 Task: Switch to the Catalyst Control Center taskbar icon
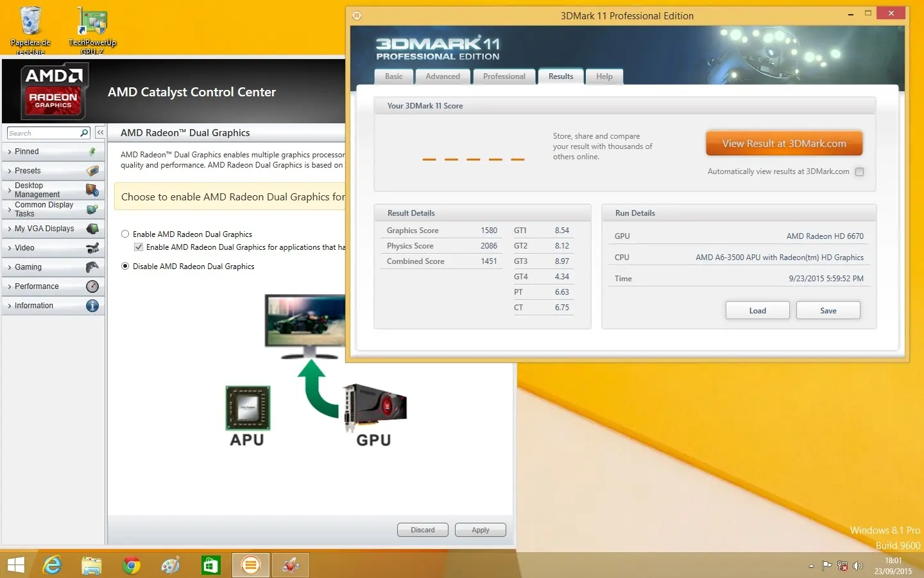[290, 565]
